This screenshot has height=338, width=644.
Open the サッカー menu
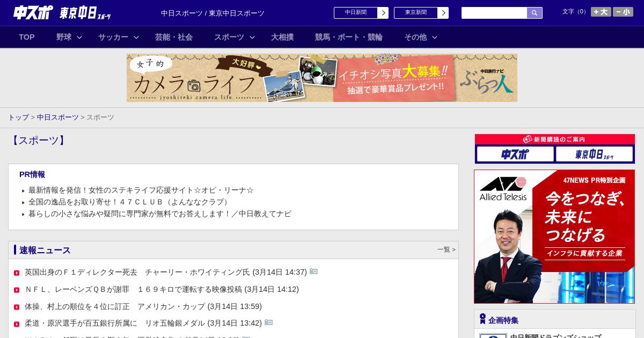tap(113, 37)
